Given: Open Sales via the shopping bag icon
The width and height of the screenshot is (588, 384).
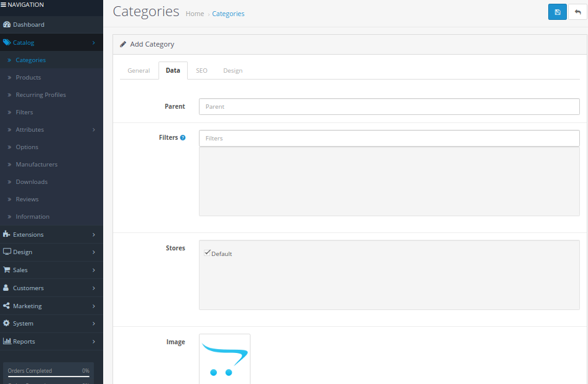Looking at the screenshot, I should (6, 270).
